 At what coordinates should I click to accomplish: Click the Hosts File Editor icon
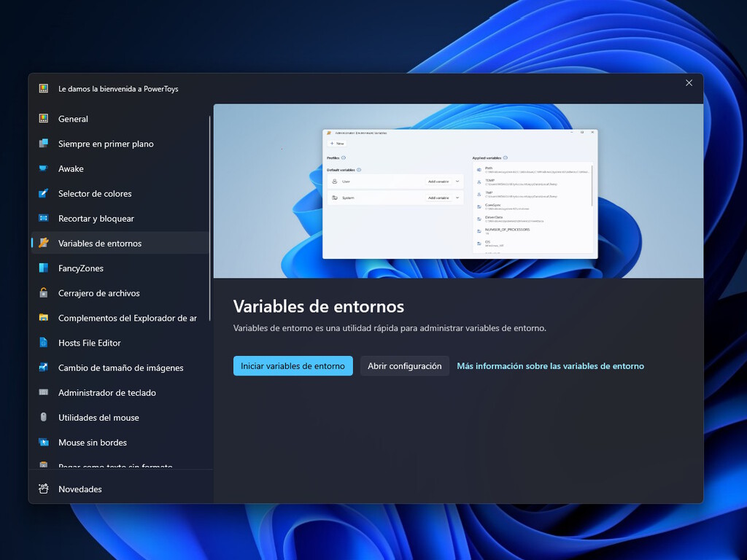point(43,343)
